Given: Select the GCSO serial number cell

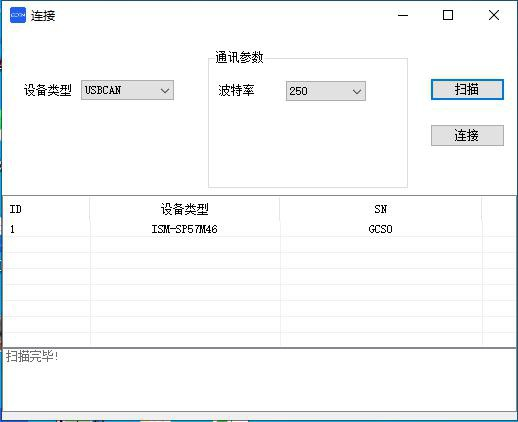Looking at the screenshot, I should pyautogui.click(x=381, y=229).
